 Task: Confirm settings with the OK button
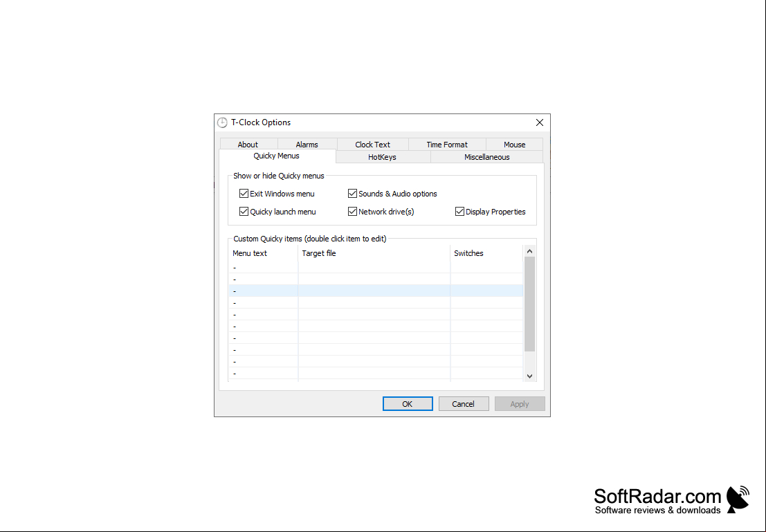tap(408, 404)
